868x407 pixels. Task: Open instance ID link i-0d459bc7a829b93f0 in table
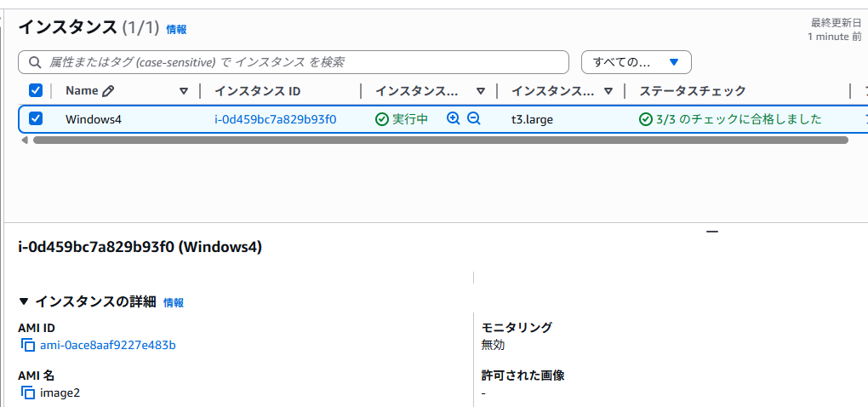[x=276, y=119]
